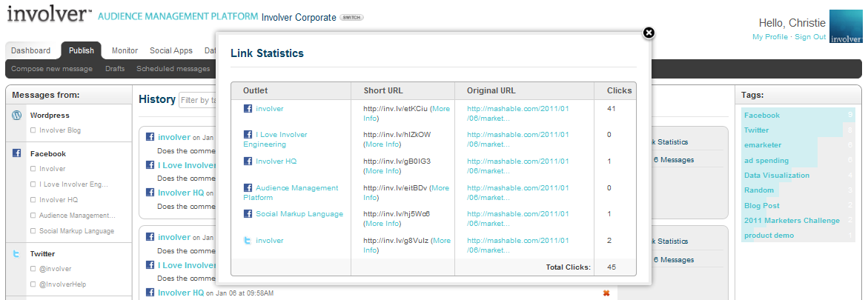
Task: Open Involver HQ outlet link in table
Action: (276, 161)
